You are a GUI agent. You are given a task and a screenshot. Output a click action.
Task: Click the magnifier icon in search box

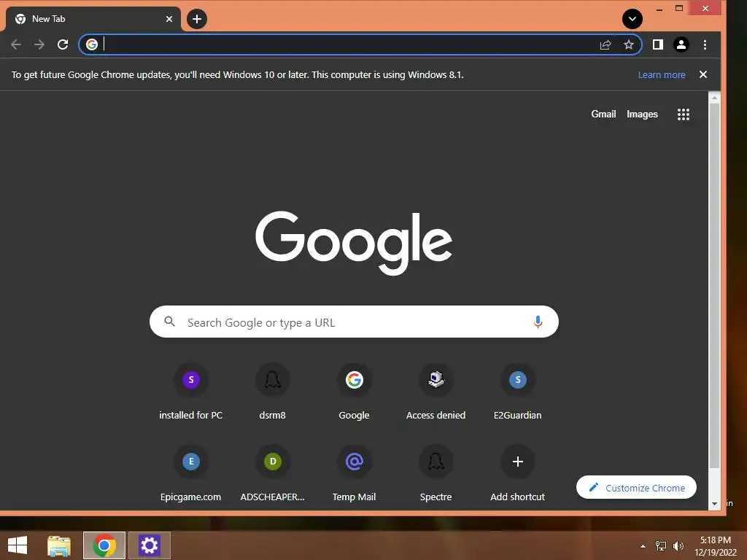click(169, 322)
